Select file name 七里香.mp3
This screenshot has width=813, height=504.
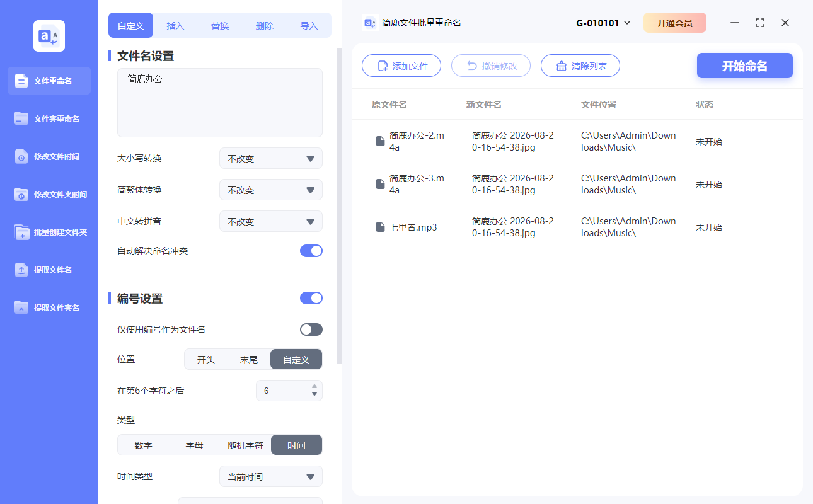tap(413, 227)
